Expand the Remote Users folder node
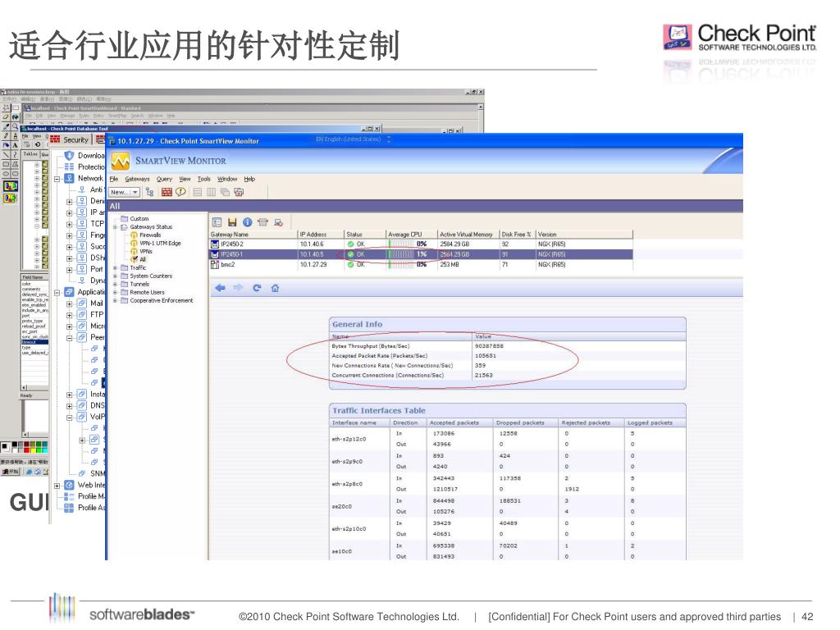This screenshot has height=630, width=840. point(115,293)
